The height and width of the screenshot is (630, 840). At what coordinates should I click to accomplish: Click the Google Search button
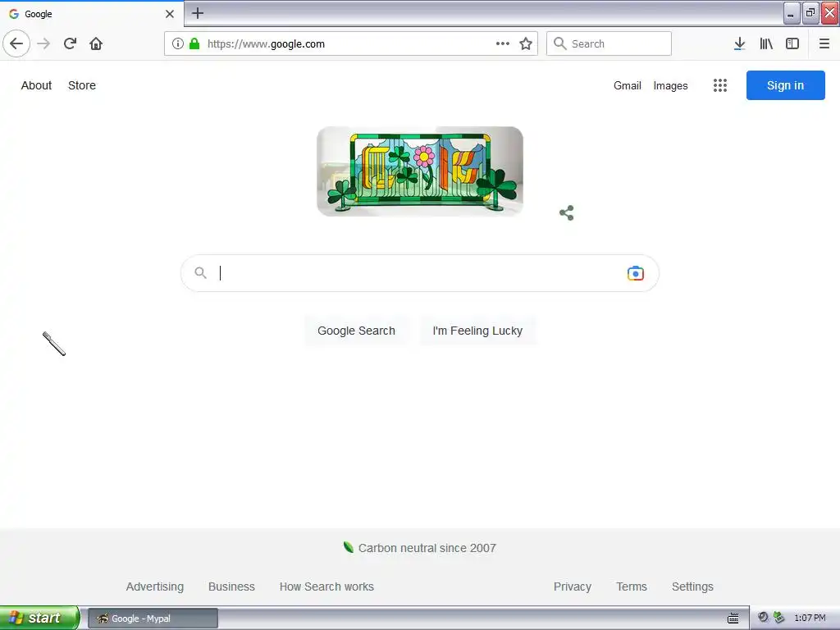pyautogui.click(x=356, y=331)
